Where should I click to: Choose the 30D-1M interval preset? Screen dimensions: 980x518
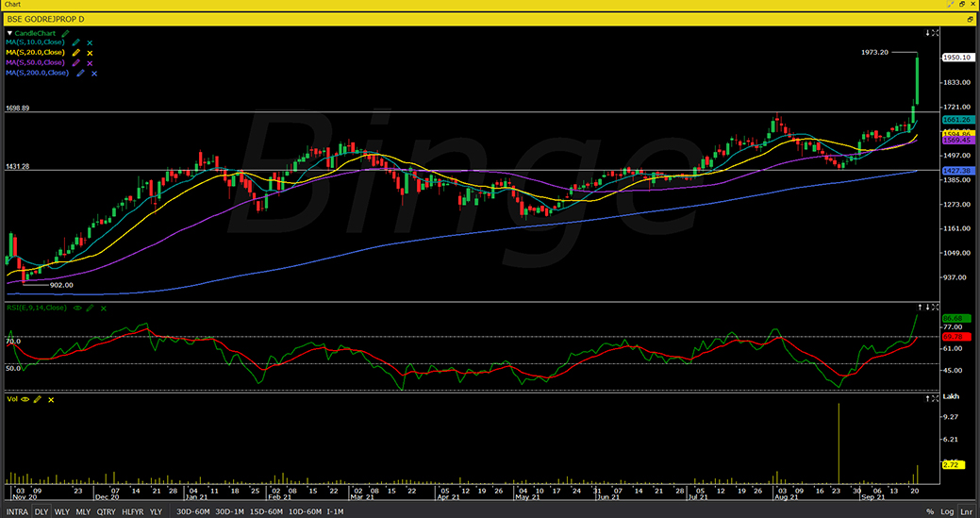pos(229,511)
